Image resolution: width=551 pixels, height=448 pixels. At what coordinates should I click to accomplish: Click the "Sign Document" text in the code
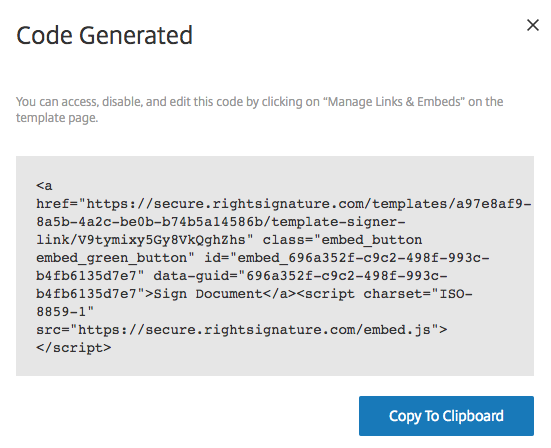208,294
